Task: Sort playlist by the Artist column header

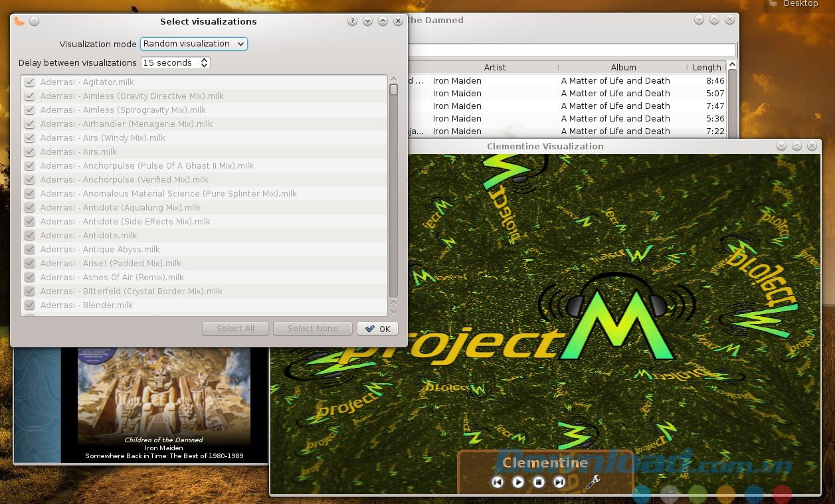Action: (494, 67)
